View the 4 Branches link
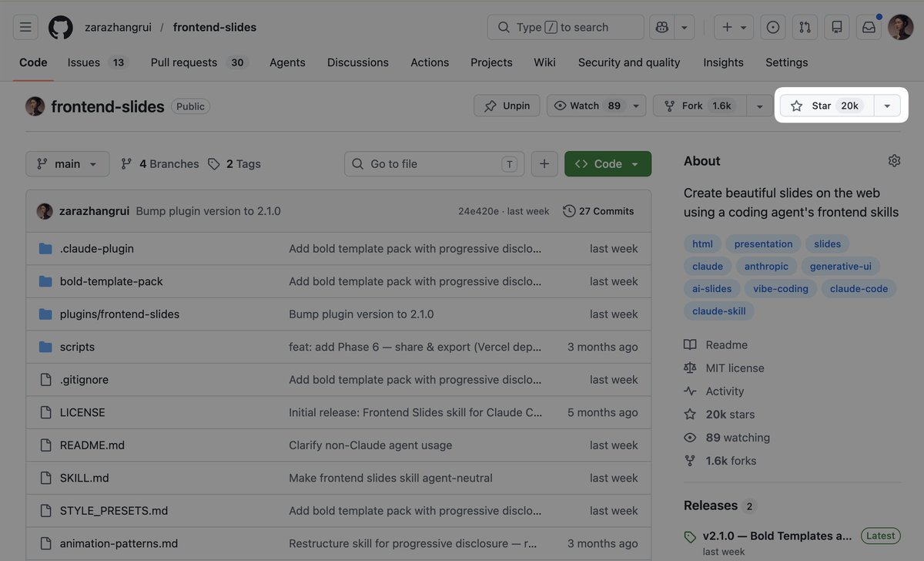This screenshot has width=924, height=561. 160,163
